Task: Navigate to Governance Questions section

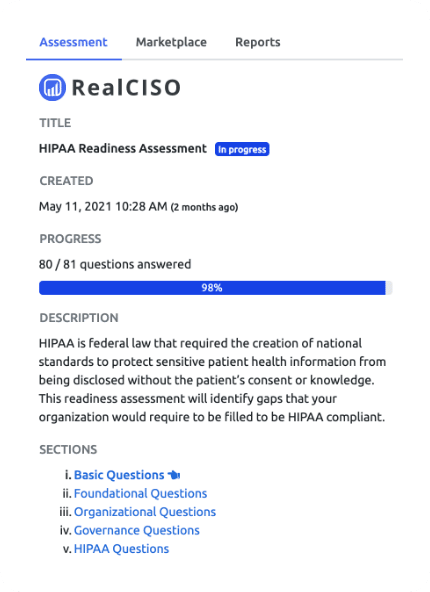Action: [137, 530]
